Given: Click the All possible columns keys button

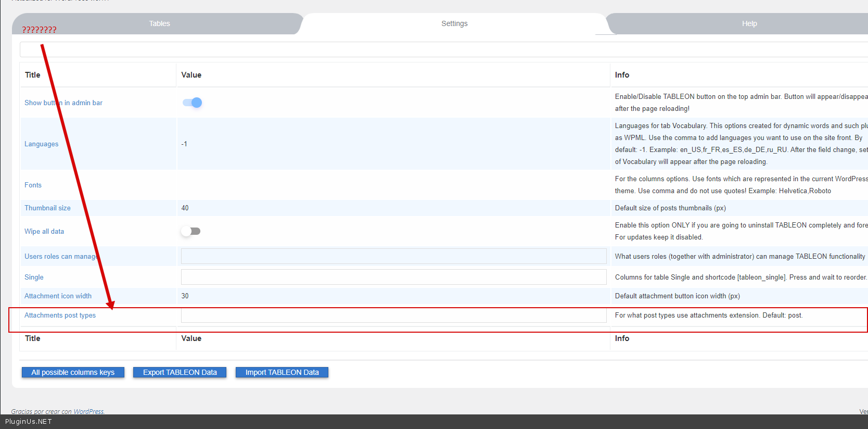Looking at the screenshot, I should coord(73,372).
